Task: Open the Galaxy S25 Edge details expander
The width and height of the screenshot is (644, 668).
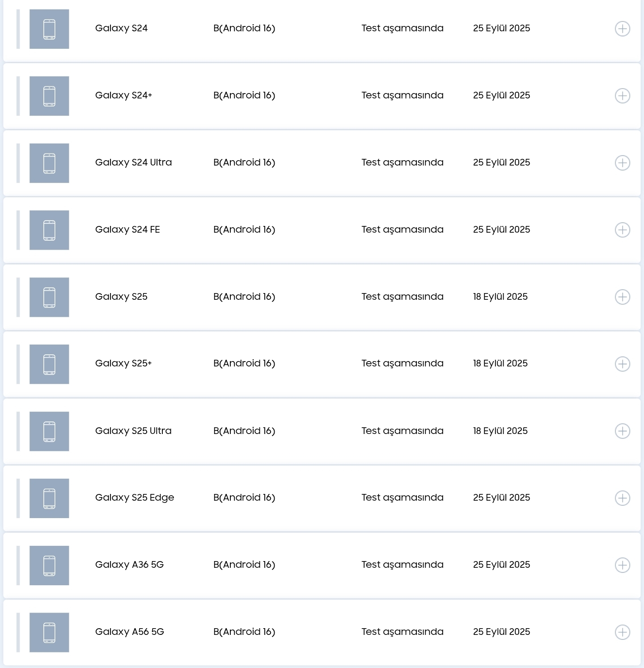Action: tap(623, 498)
